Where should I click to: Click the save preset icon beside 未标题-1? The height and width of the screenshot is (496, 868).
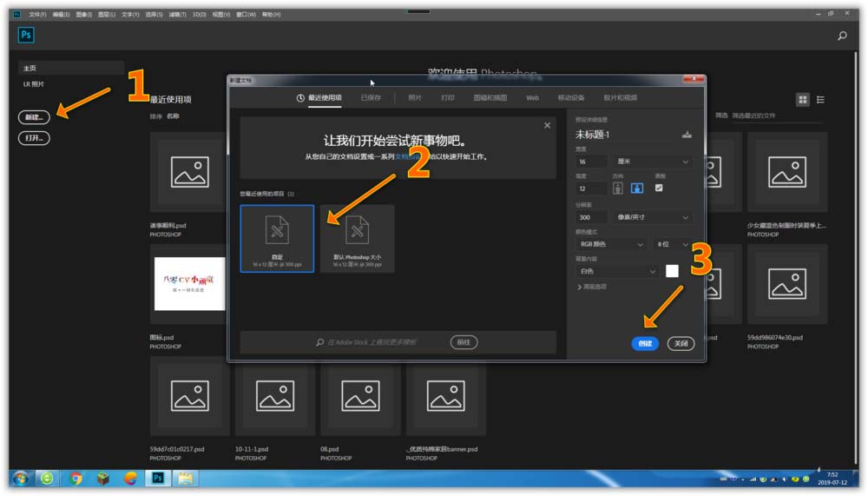pos(687,135)
